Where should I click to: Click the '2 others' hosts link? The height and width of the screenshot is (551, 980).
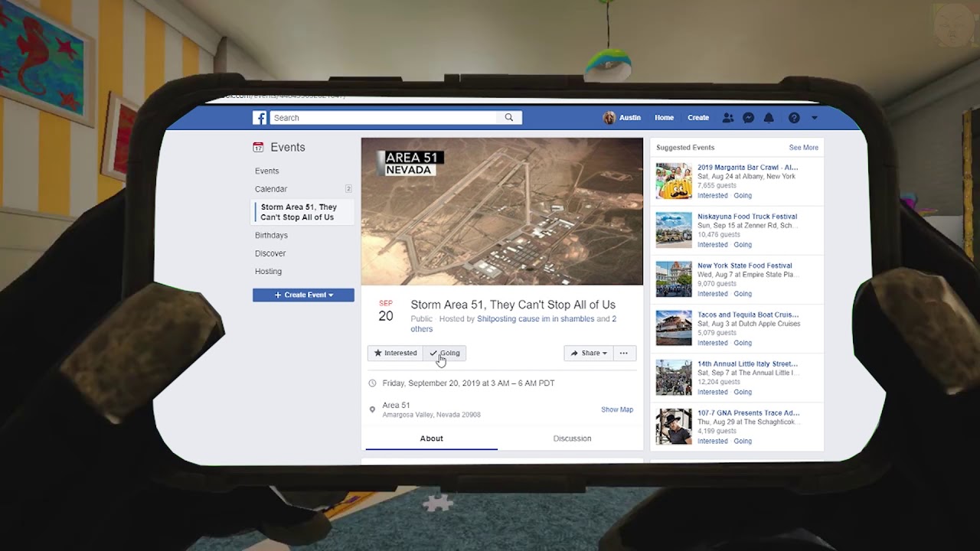pos(513,324)
